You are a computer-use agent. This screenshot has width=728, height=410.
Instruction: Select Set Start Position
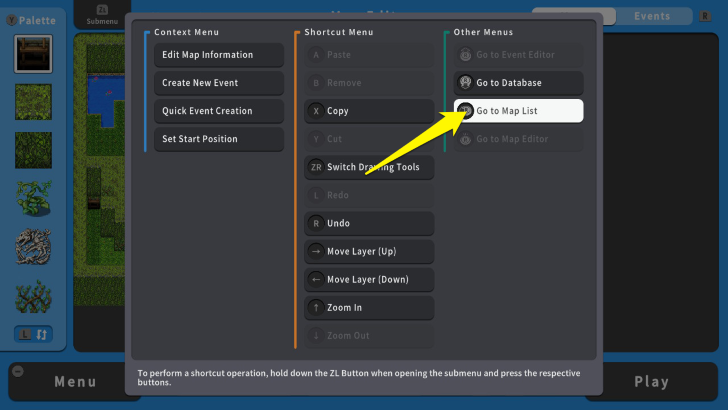pyautogui.click(x=219, y=139)
